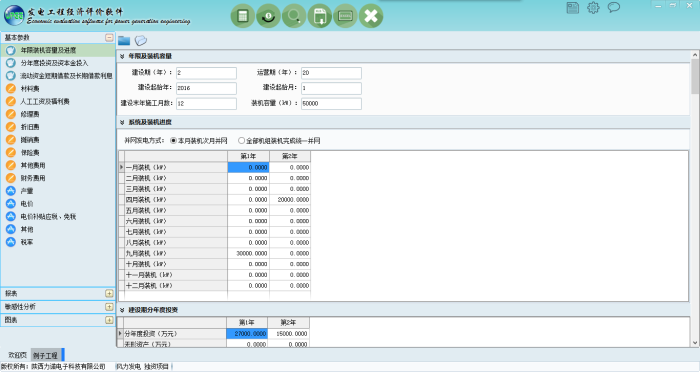Expand the 图表 sidebar section
This screenshot has width=700, height=372.
(x=109, y=320)
